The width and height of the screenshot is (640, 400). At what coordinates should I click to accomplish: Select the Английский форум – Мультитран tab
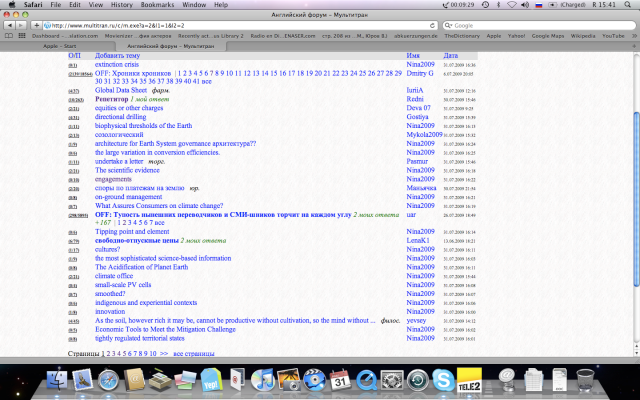(x=170, y=46)
